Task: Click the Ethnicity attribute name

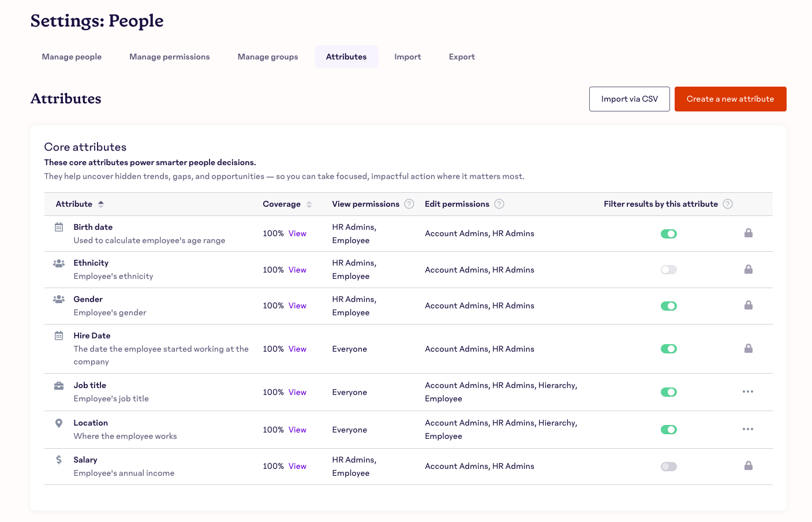Action: click(x=91, y=263)
